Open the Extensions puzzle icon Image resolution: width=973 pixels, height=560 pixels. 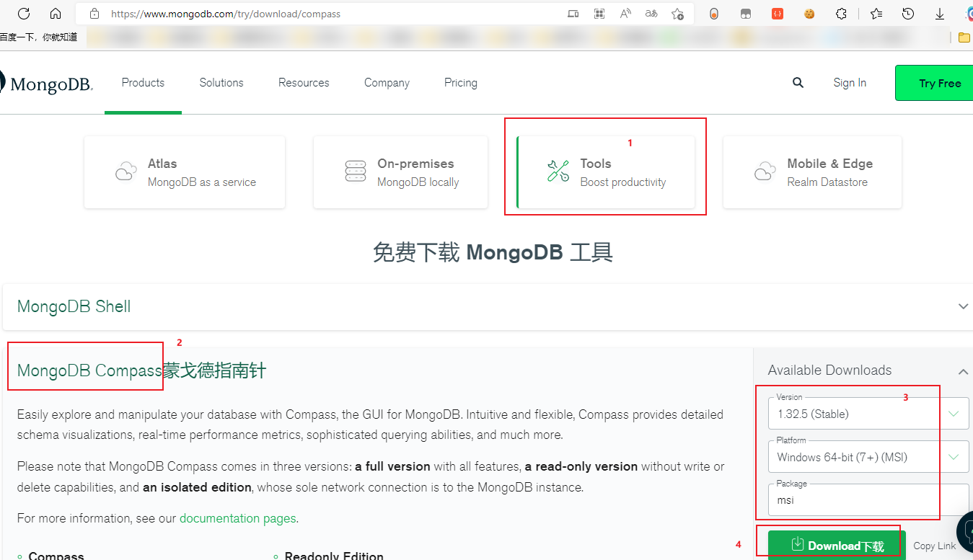841,14
